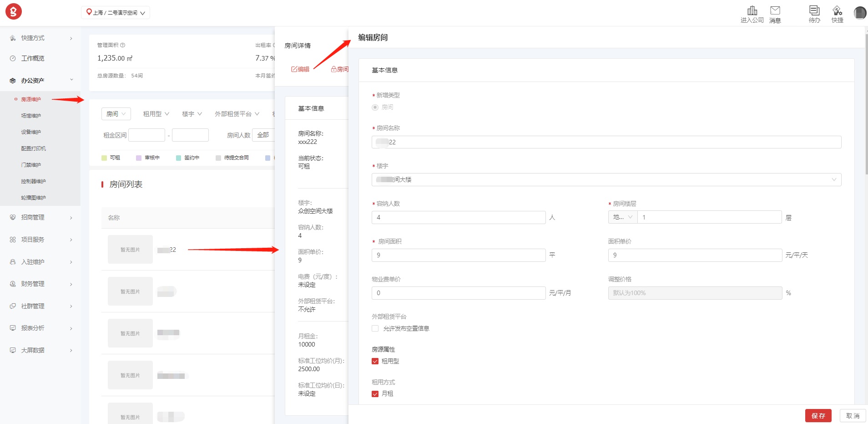Click the 取消 cancel button

click(x=853, y=416)
